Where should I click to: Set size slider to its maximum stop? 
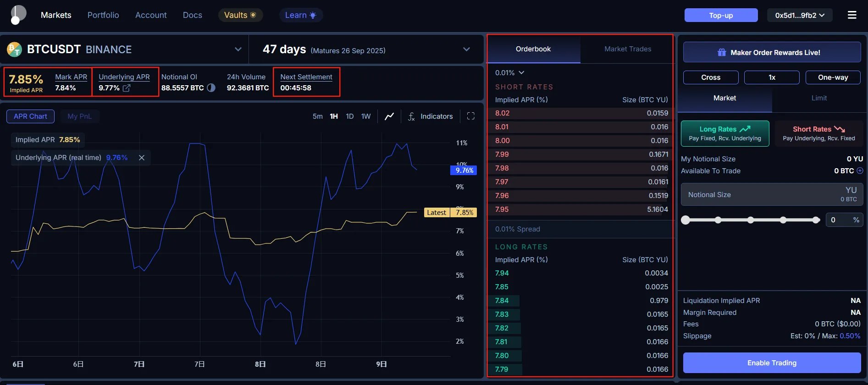(816, 220)
